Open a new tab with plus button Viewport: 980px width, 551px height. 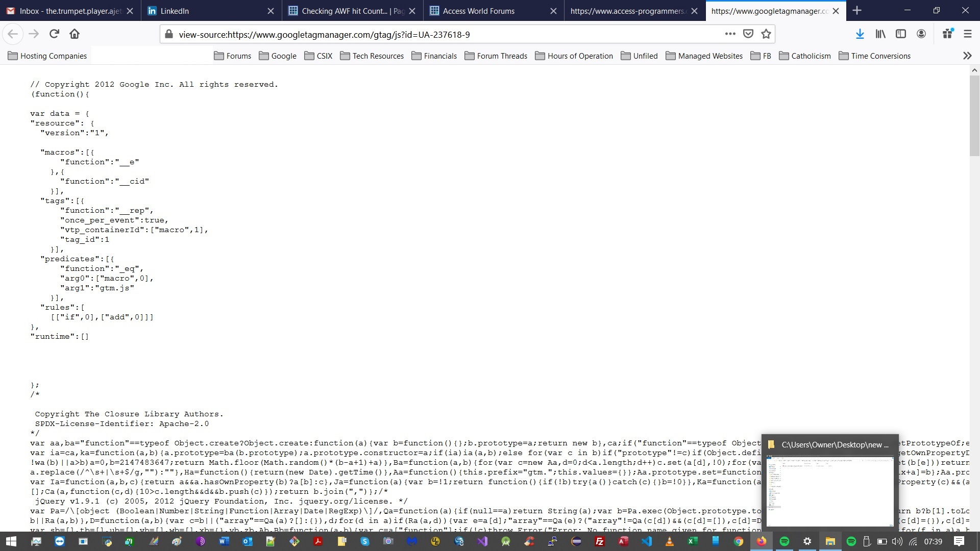[857, 11]
